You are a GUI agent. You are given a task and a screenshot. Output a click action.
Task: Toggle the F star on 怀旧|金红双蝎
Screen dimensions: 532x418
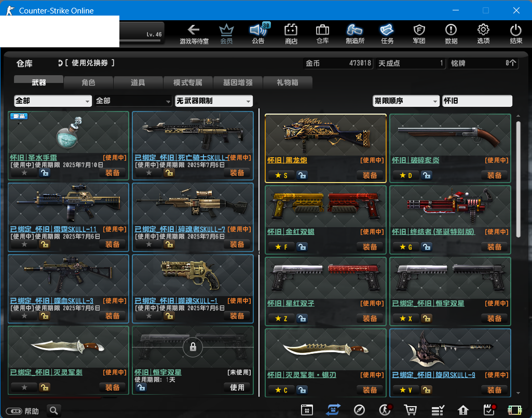click(281, 247)
